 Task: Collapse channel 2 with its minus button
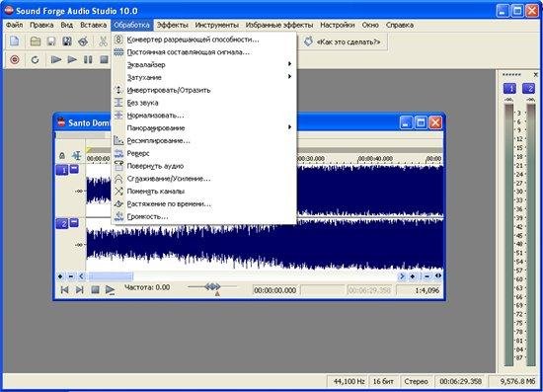tap(74, 223)
